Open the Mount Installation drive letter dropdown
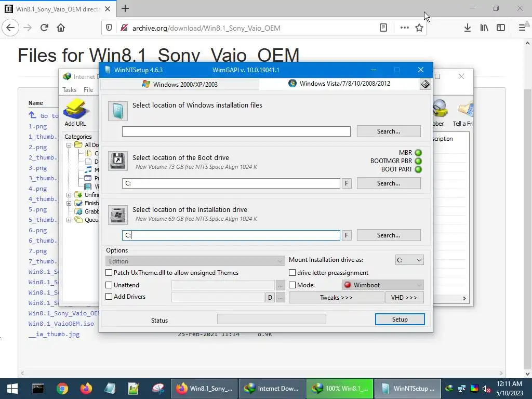This screenshot has height=399, width=532. [x=409, y=260]
